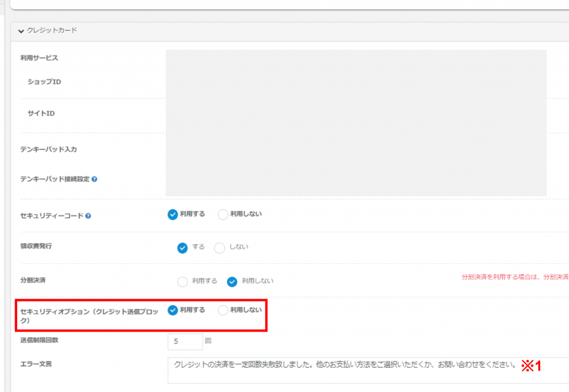Collapse the クレジットカード section chevron
Image resolution: width=569 pixels, height=392 pixels.
point(21,31)
